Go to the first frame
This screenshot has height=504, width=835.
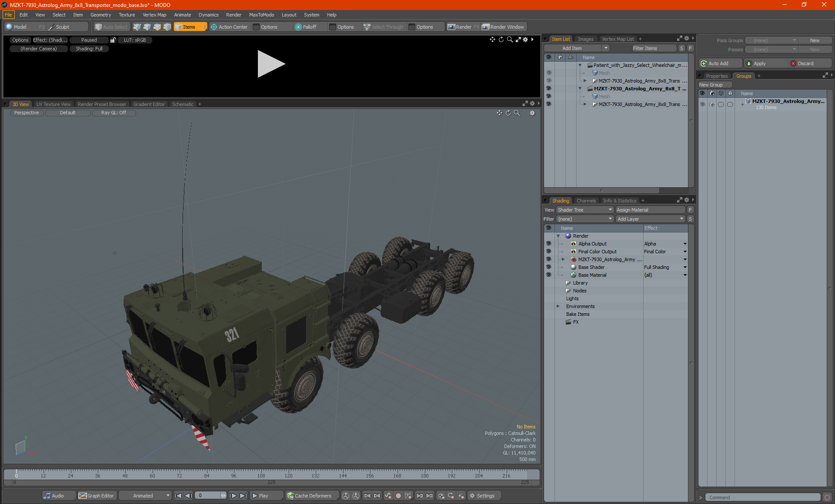pos(178,496)
